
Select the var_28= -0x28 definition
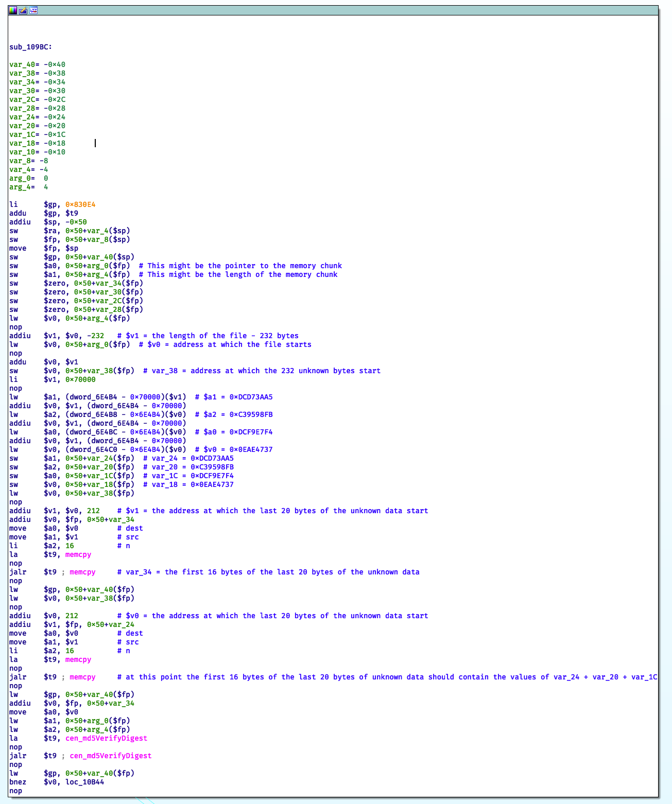37,108
